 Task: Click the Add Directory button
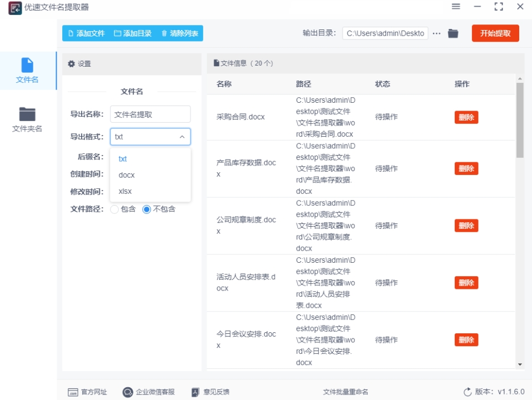(133, 33)
